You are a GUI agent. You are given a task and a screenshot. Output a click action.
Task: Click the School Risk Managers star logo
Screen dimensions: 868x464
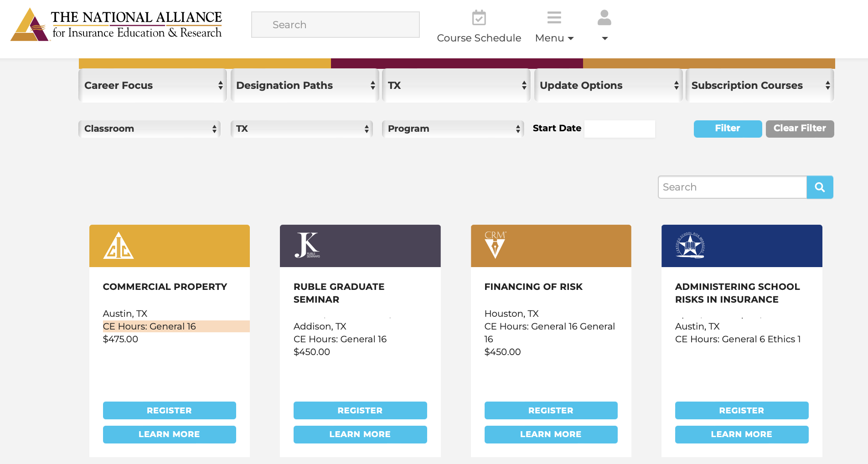tap(690, 245)
